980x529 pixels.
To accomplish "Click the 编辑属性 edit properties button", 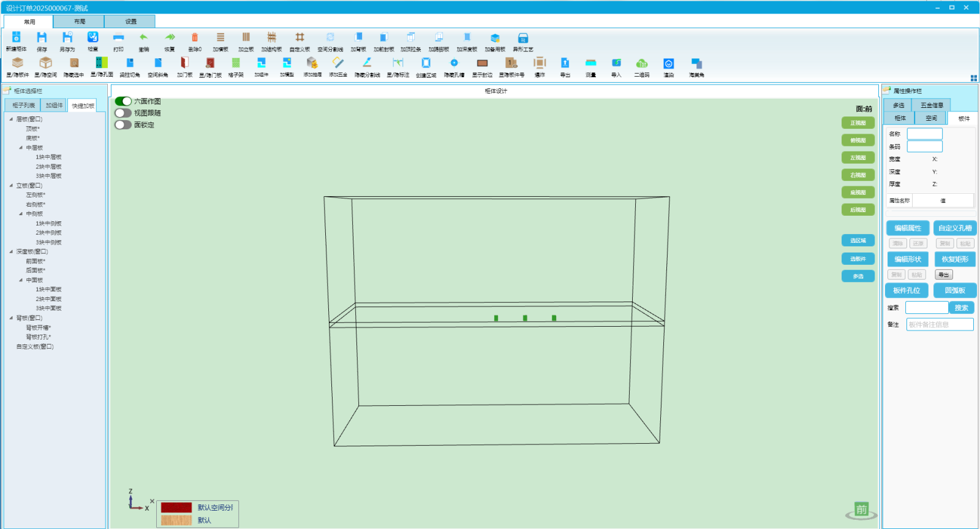I will tap(908, 228).
